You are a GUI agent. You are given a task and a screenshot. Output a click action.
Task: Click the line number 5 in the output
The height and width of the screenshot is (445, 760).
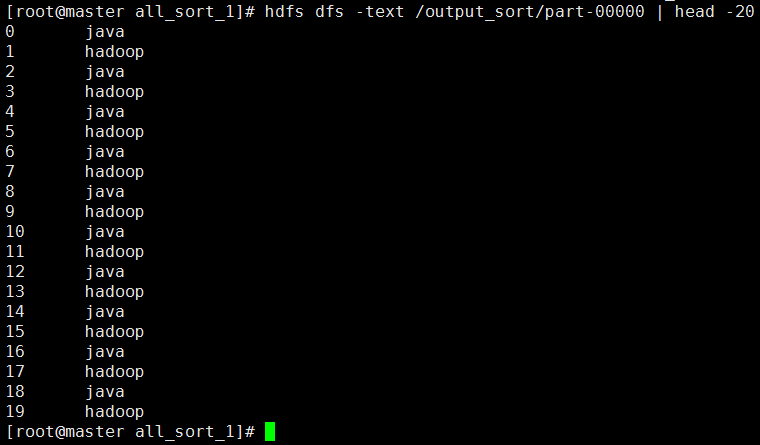tap(10, 131)
